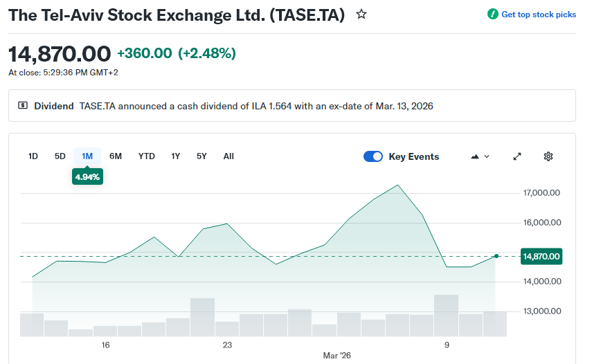The width and height of the screenshot is (592, 364).
Task: Open chart settings gear
Action: tap(548, 156)
